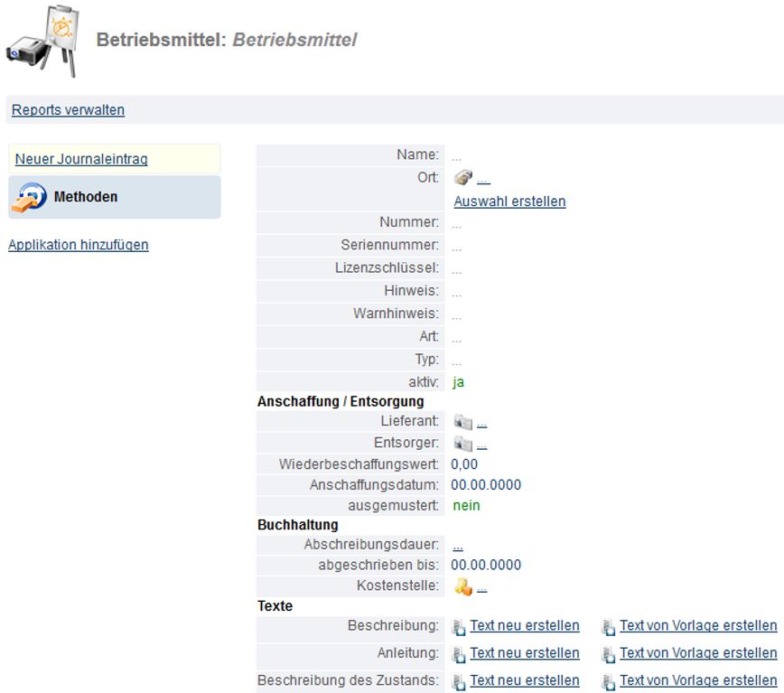Click the Ort location icon

[462, 178]
